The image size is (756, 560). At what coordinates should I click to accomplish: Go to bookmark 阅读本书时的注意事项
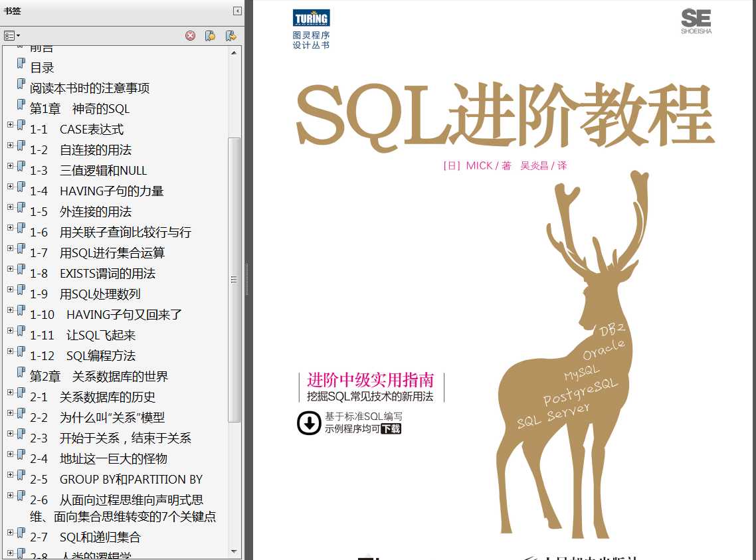click(x=90, y=88)
